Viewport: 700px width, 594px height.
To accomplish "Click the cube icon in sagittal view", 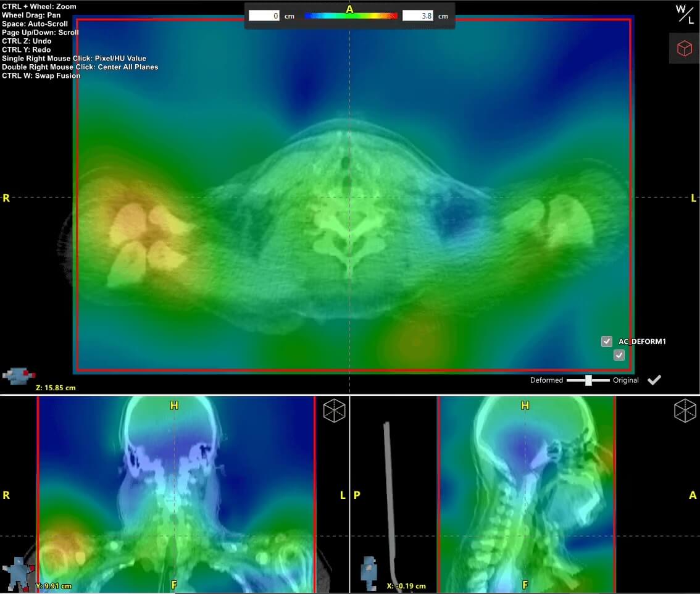I will [x=685, y=411].
